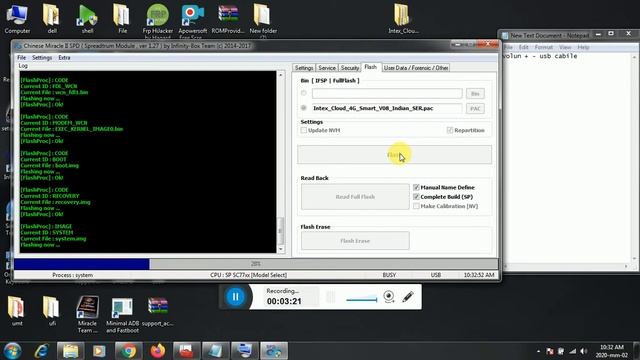Switch to the Security tab

350,68
